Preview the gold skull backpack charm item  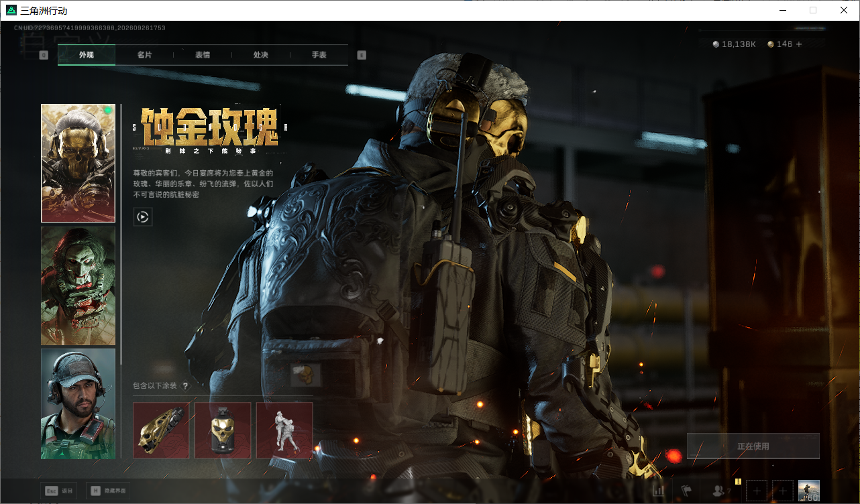point(223,430)
